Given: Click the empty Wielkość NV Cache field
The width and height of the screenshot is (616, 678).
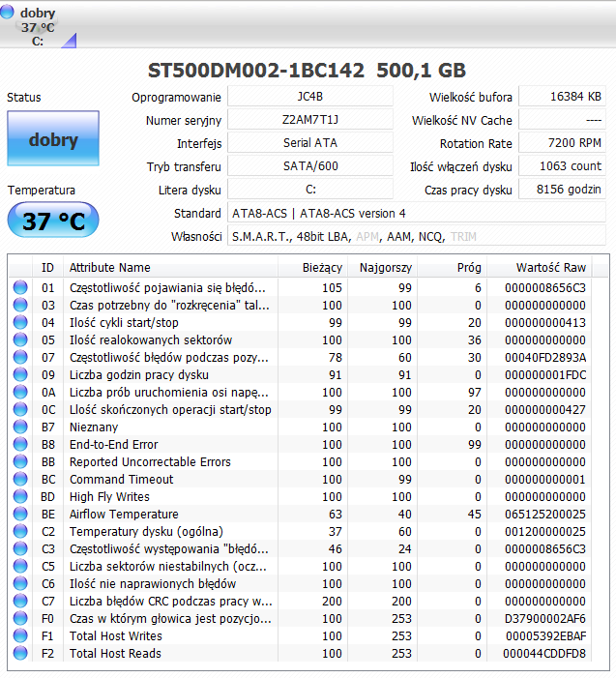Looking at the screenshot, I should point(562,120).
